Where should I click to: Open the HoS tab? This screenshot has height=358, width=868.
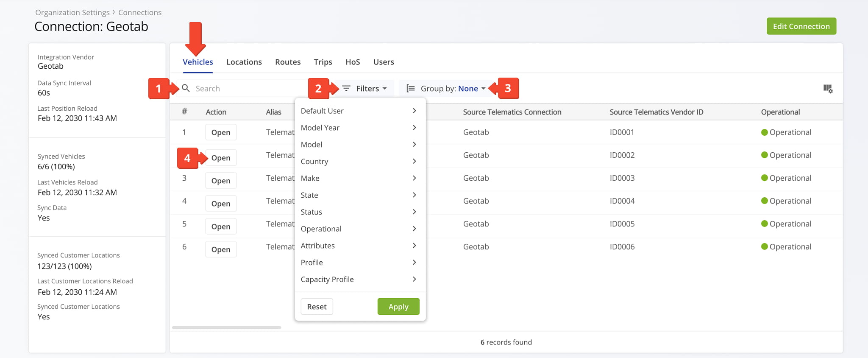(352, 62)
